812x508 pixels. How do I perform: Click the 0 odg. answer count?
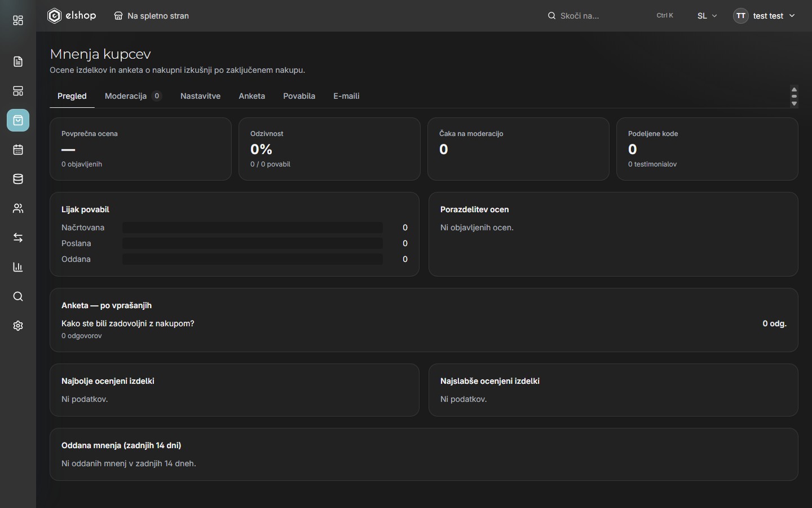pos(774,323)
